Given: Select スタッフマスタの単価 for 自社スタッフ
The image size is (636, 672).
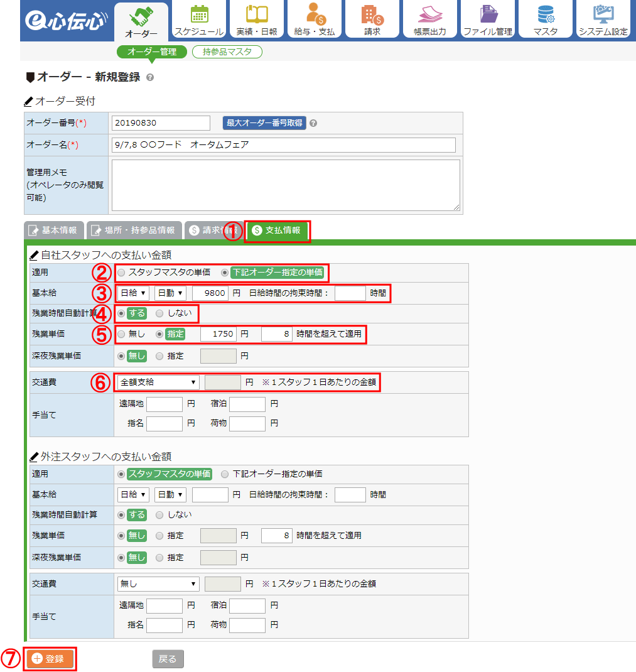Looking at the screenshot, I should (121, 273).
